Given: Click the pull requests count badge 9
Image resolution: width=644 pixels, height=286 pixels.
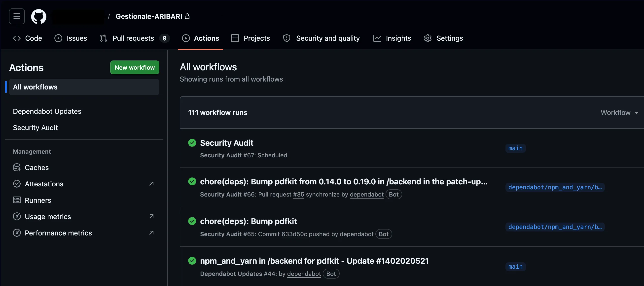Looking at the screenshot, I should tap(165, 38).
